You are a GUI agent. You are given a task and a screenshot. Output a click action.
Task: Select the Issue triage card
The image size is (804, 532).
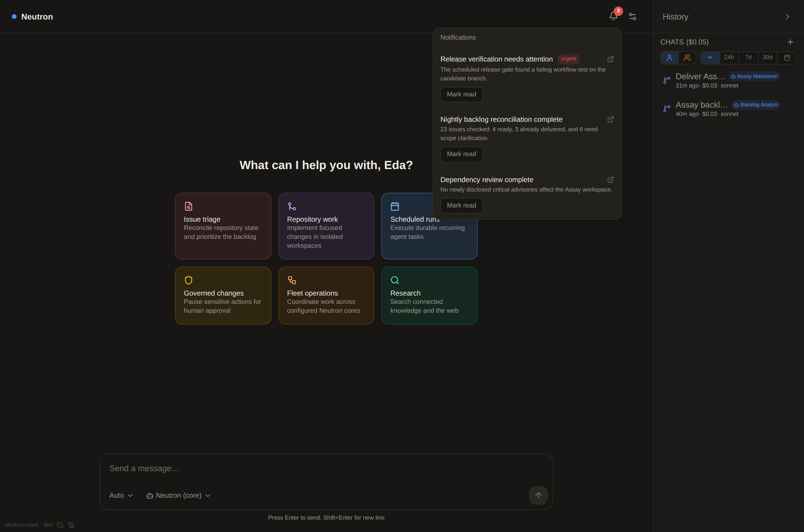tap(223, 226)
